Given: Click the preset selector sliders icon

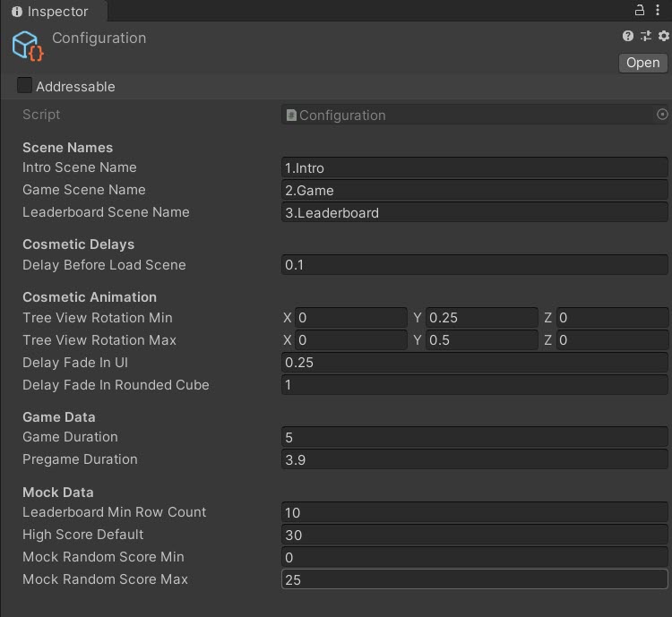Looking at the screenshot, I should [x=645, y=36].
